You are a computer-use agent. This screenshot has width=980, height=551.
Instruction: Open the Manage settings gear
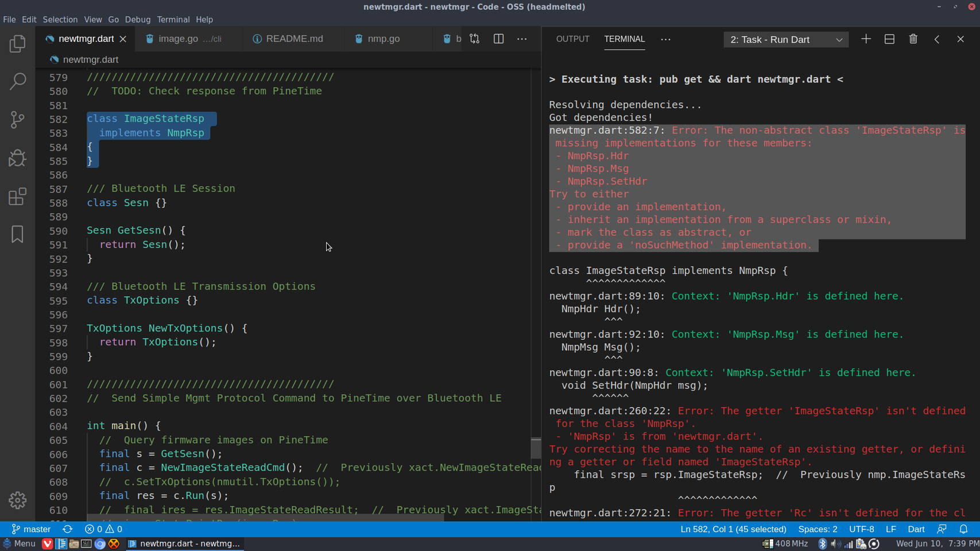[17, 500]
